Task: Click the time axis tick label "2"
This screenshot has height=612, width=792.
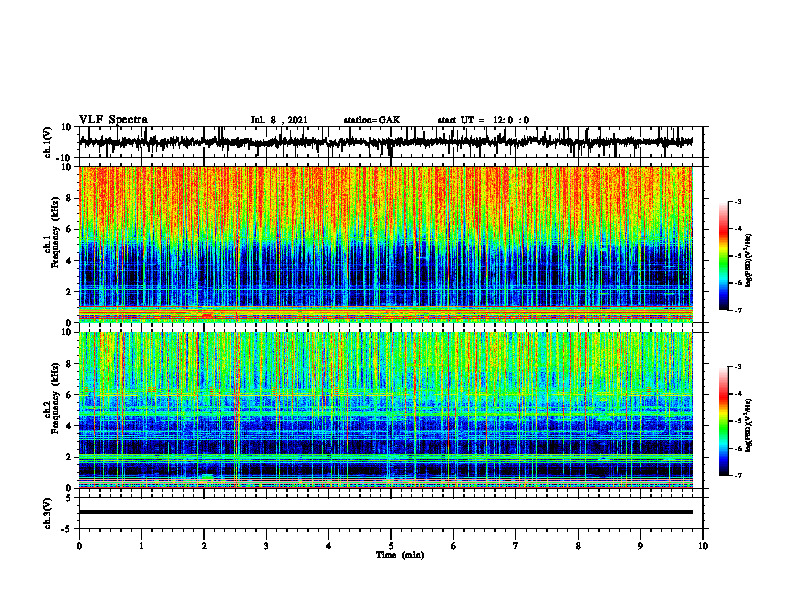Action: pyautogui.click(x=204, y=546)
